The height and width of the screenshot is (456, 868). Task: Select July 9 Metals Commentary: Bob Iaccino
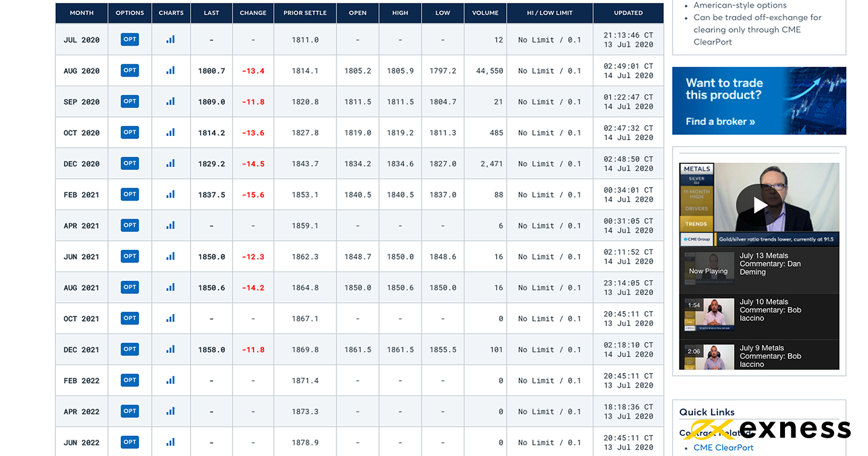coord(759,356)
